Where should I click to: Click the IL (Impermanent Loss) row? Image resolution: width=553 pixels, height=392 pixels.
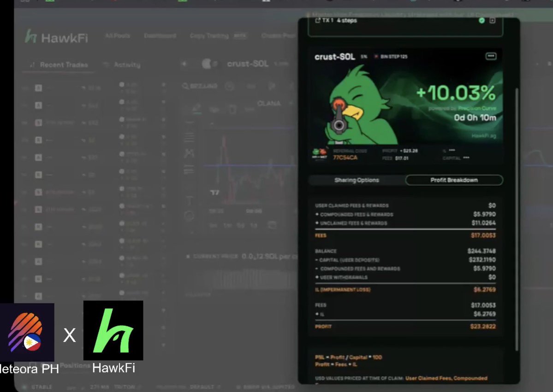pos(405,290)
